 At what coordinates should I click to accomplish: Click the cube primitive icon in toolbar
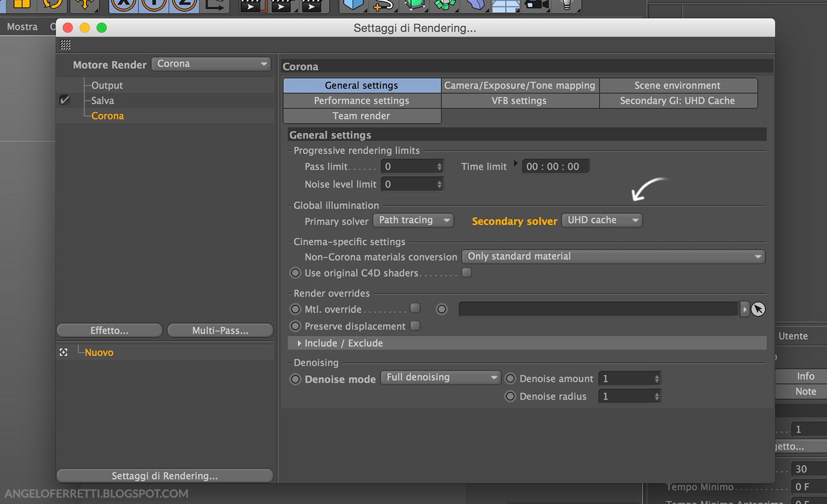pos(353,5)
